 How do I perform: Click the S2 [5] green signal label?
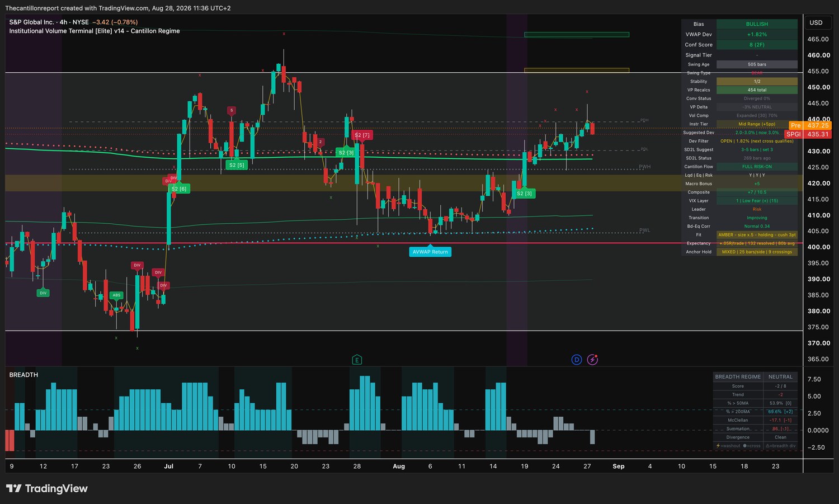tap(237, 165)
